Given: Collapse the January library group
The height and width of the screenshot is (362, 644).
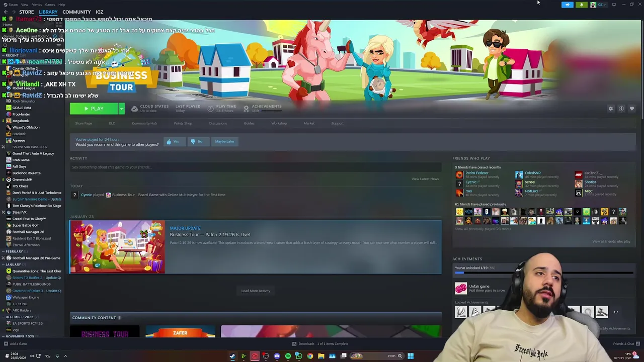Looking at the screenshot, I should coord(13,264).
